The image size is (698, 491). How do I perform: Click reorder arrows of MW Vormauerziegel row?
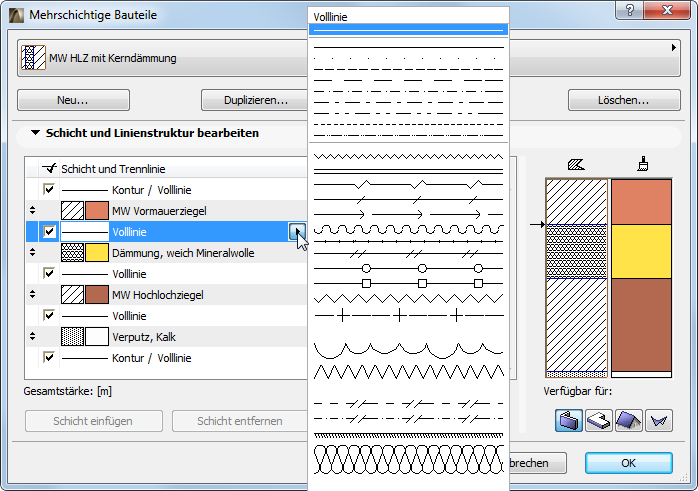pyautogui.click(x=32, y=210)
